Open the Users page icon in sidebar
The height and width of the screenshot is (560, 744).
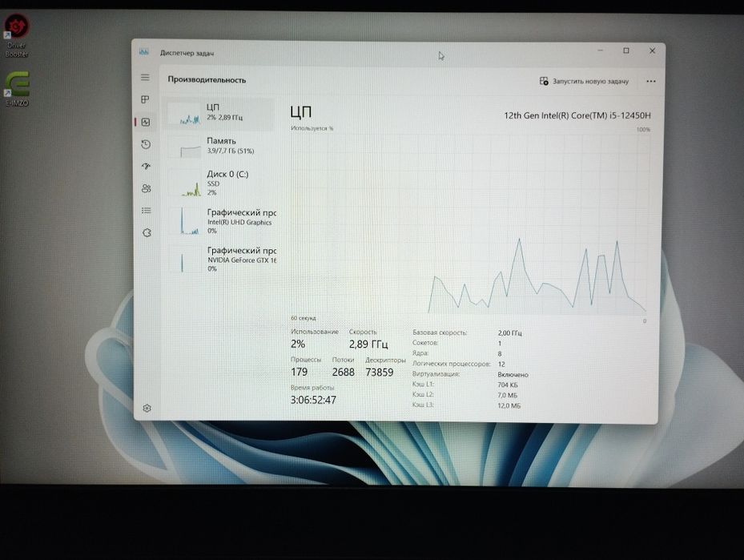(146, 188)
